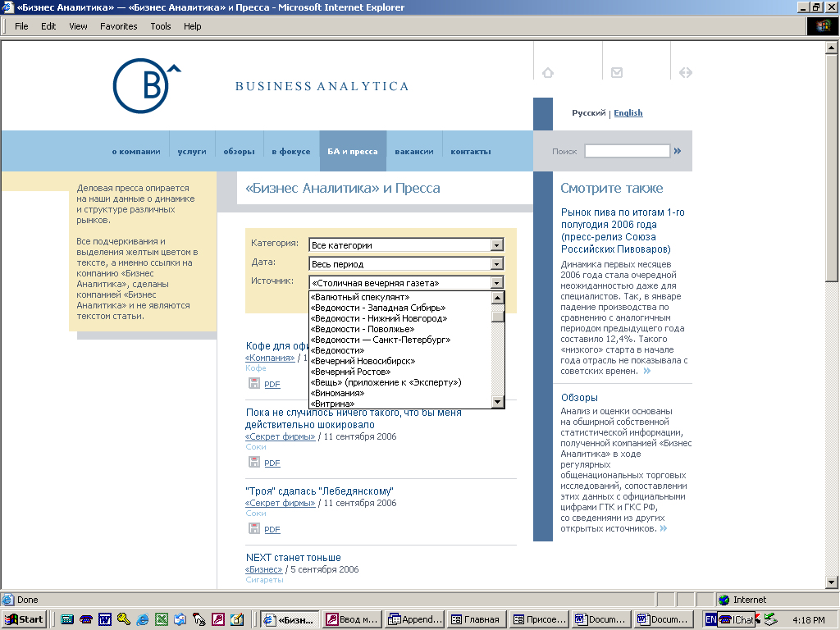The image size is (840, 630).
Task: Click the floppy icon under the "Троя" сдалась article
Action: (x=254, y=528)
